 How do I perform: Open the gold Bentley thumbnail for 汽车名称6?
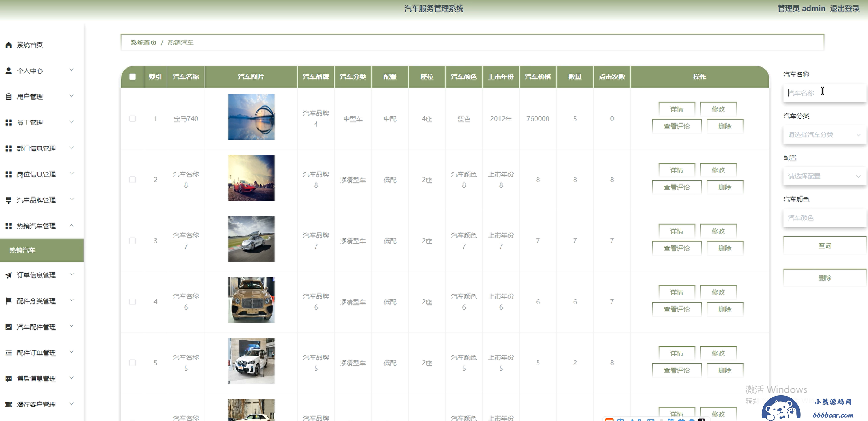pos(251,300)
